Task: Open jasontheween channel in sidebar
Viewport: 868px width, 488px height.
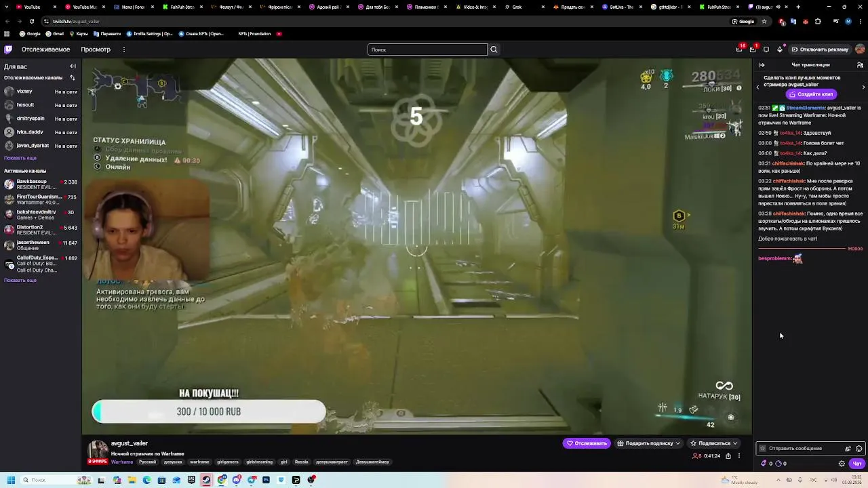Action: coord(41,245)
